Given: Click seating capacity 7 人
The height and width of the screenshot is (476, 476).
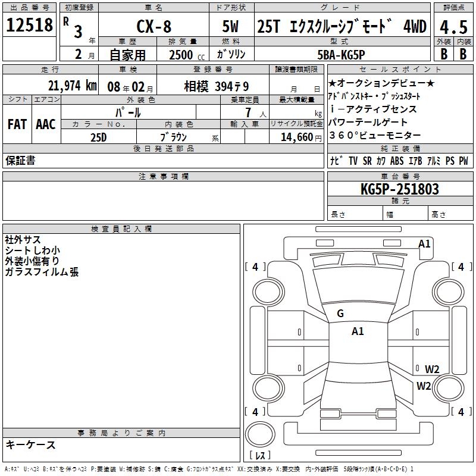Looking at the screenshot, I should tap(256, 112).
